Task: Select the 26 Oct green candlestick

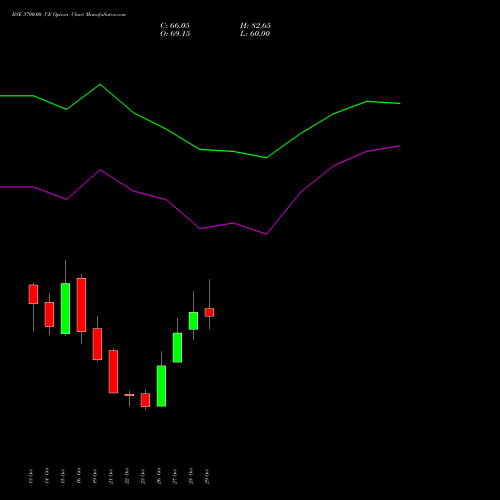Action: 161,386
